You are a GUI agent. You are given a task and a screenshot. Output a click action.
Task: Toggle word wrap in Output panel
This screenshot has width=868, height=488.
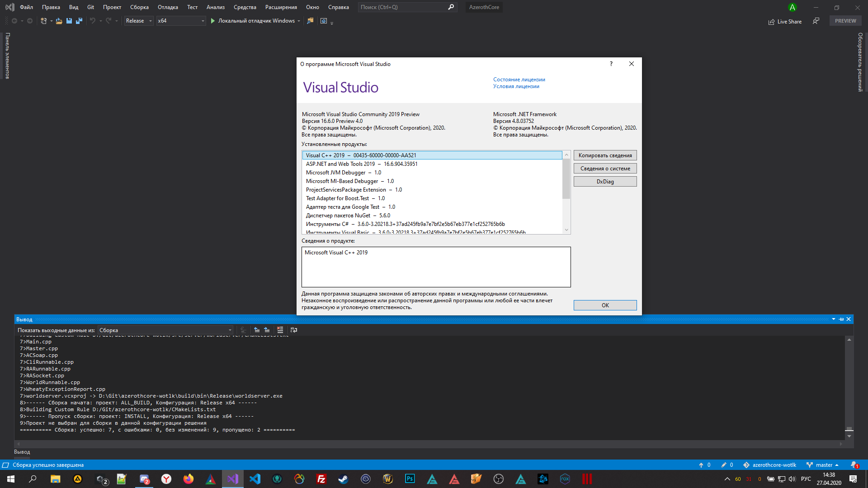[294, 330]
